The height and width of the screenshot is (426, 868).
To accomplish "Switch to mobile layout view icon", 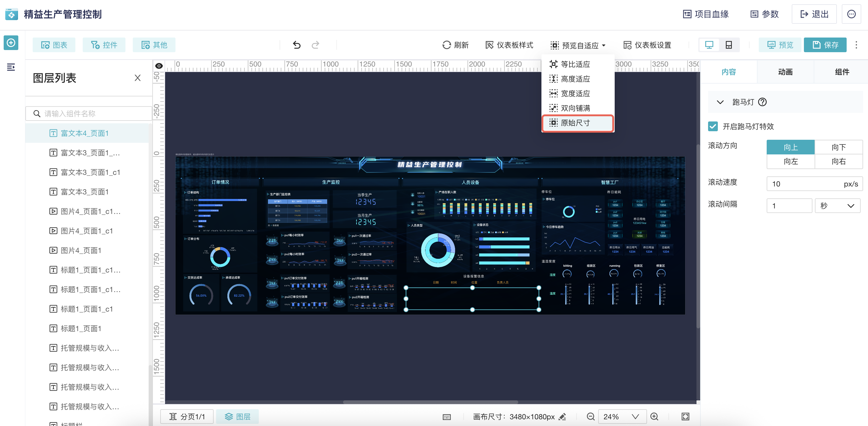I will coord(729,45).
